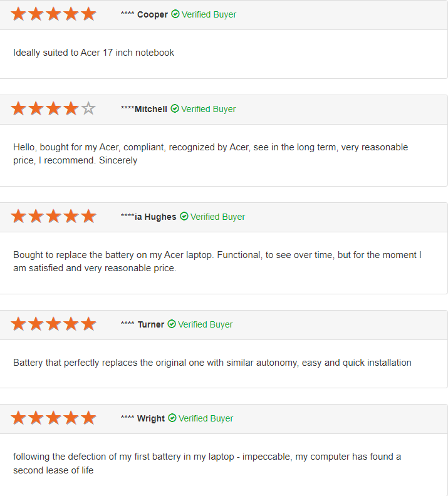The height and width of the screenshot is (496, 448).
Task: Click the fifth star in Turner's rating
Action: tap(88, 324)
